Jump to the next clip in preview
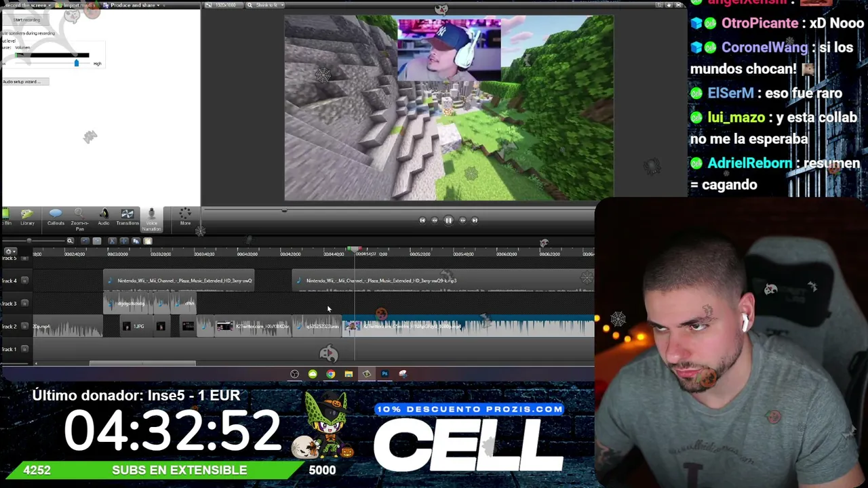Image resolution: width=868 pixels, height=488 pixels. click(475, 220)
